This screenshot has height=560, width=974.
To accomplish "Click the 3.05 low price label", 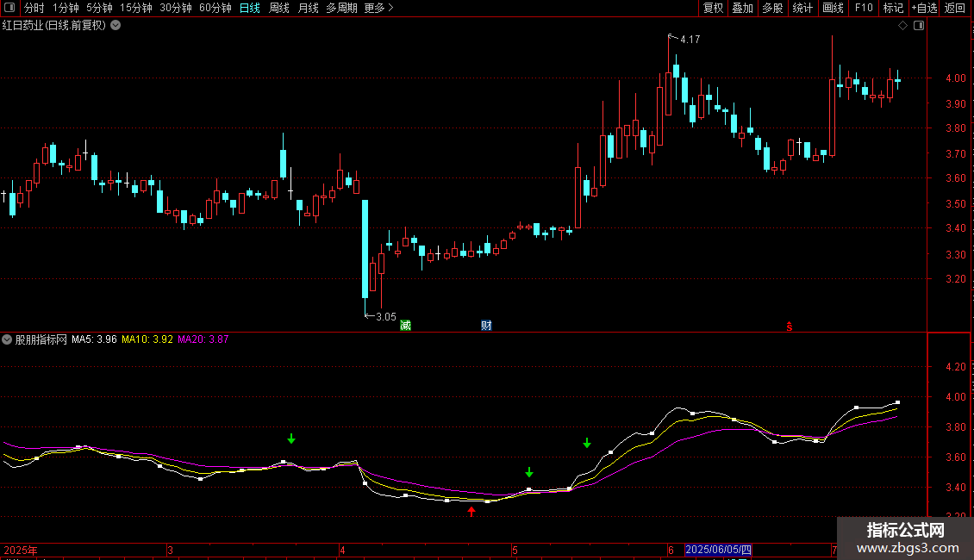I will click(386, 317).
